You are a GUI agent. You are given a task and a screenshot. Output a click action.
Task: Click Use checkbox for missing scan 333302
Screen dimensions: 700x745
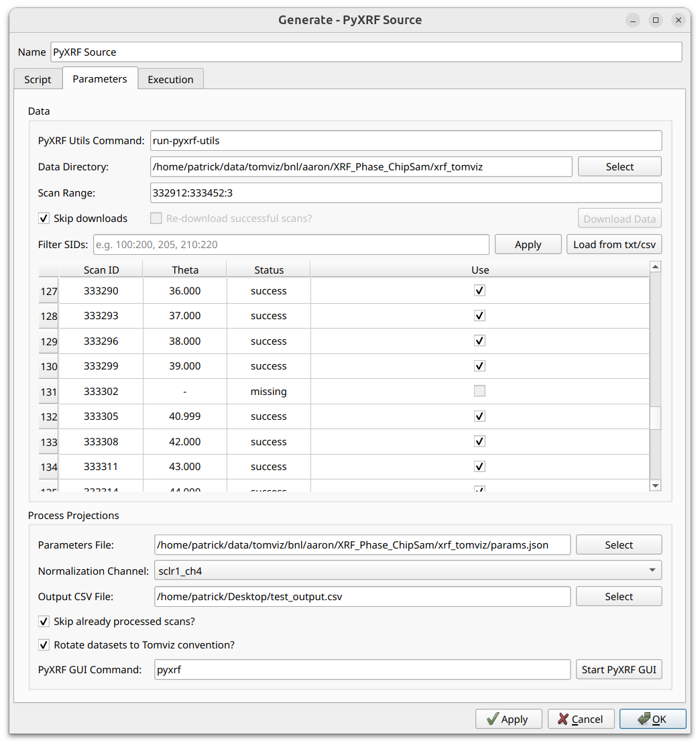pyautogui.click(x=479, y=391)
